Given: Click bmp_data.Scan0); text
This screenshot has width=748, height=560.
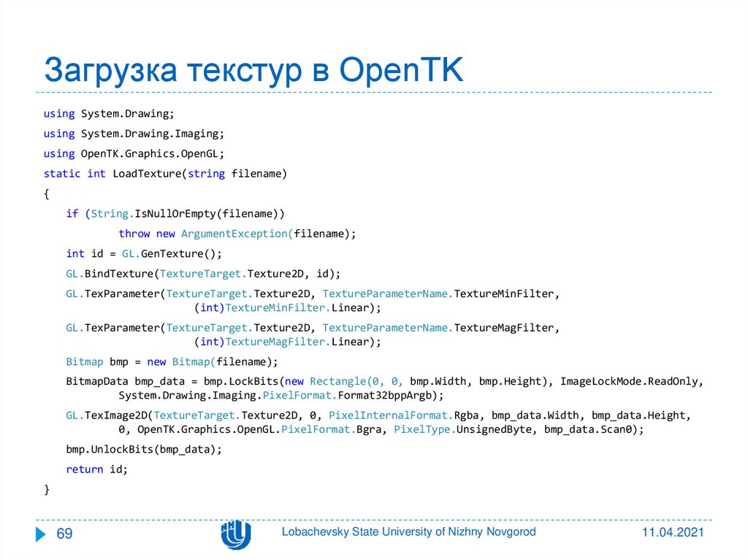Looking at the screenshot, I should [594, 430].
